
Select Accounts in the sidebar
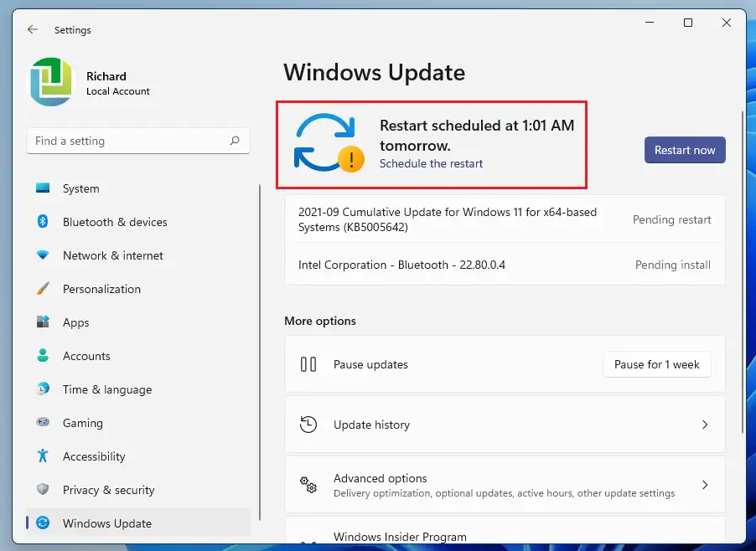(139, 356)
